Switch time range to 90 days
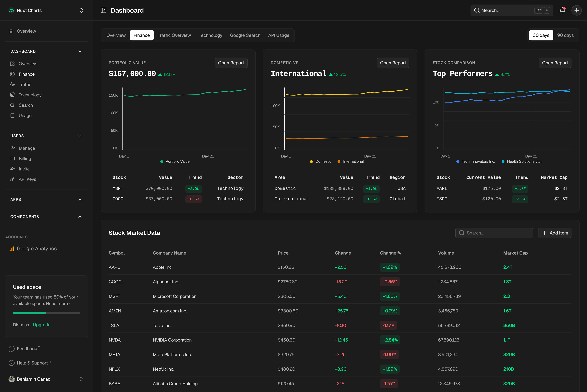Image resolution: width=587 pixels, height=392 pixels. (x=565, y=35)
